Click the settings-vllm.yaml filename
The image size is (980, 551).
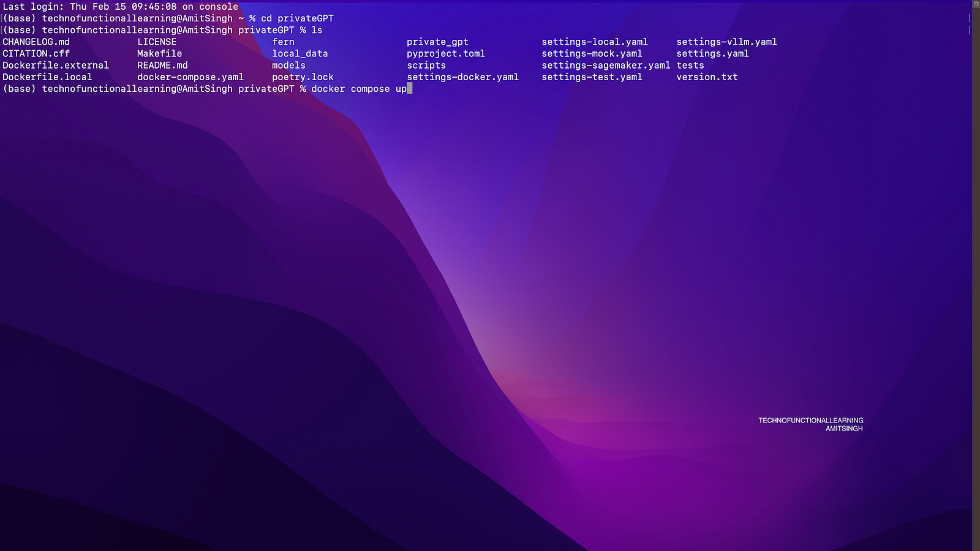click(x=726, y=42)
